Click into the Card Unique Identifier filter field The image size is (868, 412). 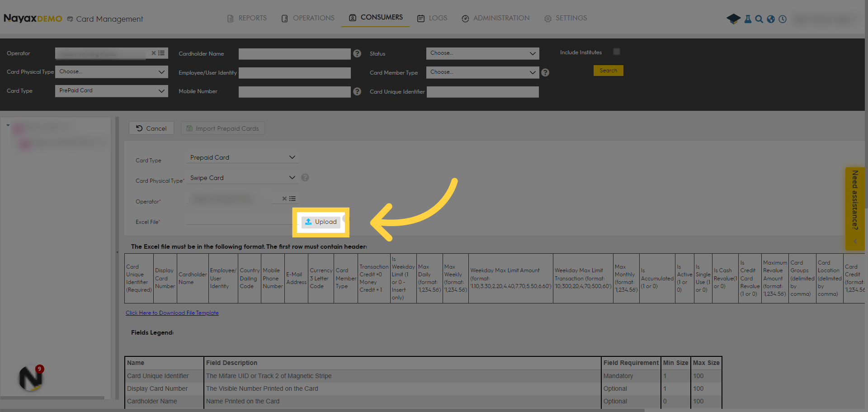[483, 92]
